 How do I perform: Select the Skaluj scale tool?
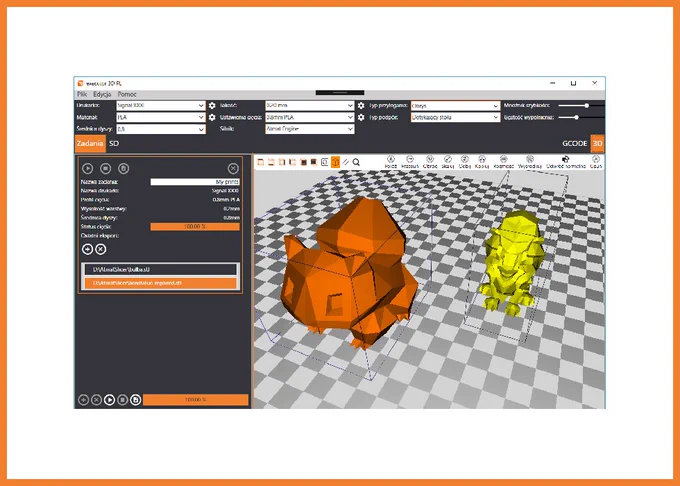[x=448, y=162]
